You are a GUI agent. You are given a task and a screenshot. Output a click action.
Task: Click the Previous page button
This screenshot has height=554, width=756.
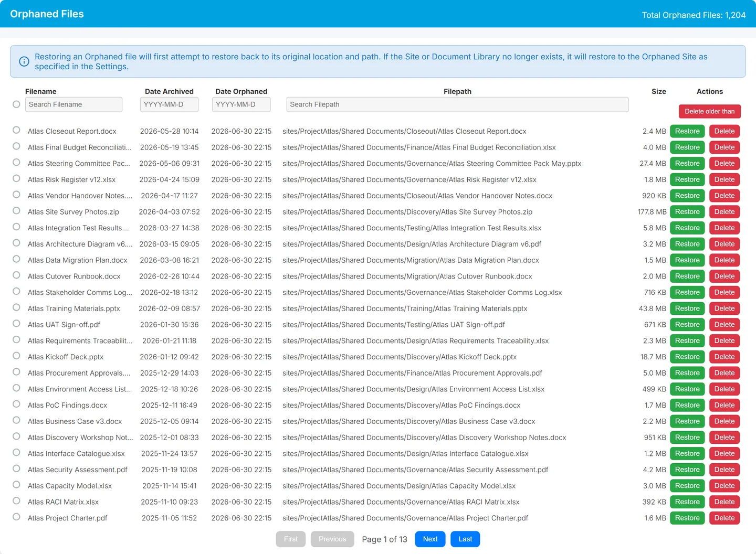(x=332, y=539)
